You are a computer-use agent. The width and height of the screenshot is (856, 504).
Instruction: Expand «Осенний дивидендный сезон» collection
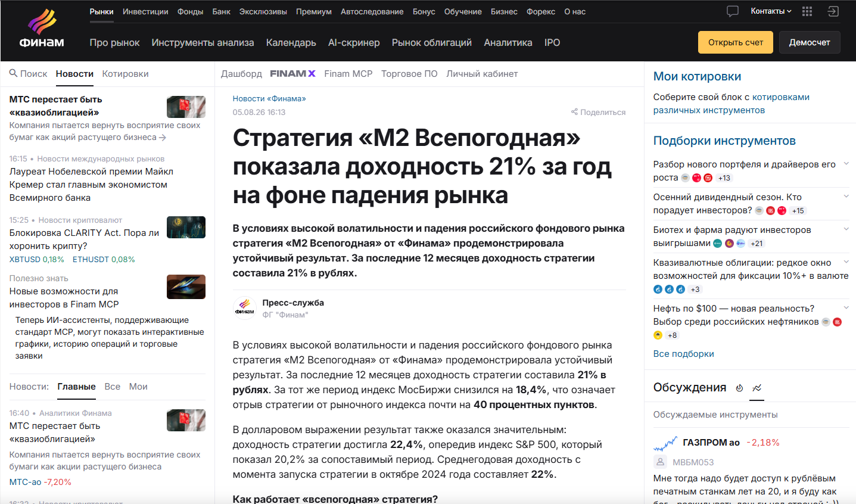pos(846,197)
